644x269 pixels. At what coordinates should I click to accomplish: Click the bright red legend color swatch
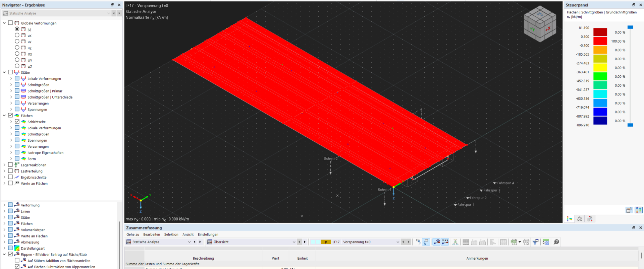tap(600, 41)
